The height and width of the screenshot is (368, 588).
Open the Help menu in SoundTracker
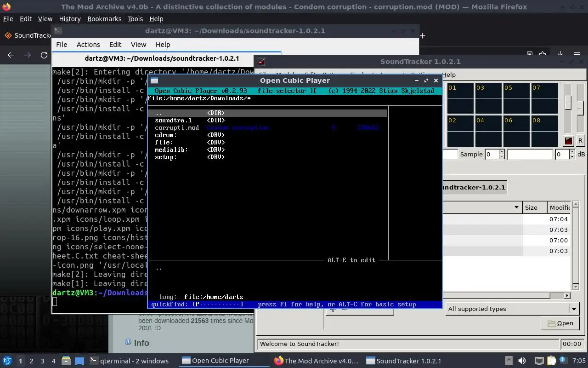click(449, 75)
